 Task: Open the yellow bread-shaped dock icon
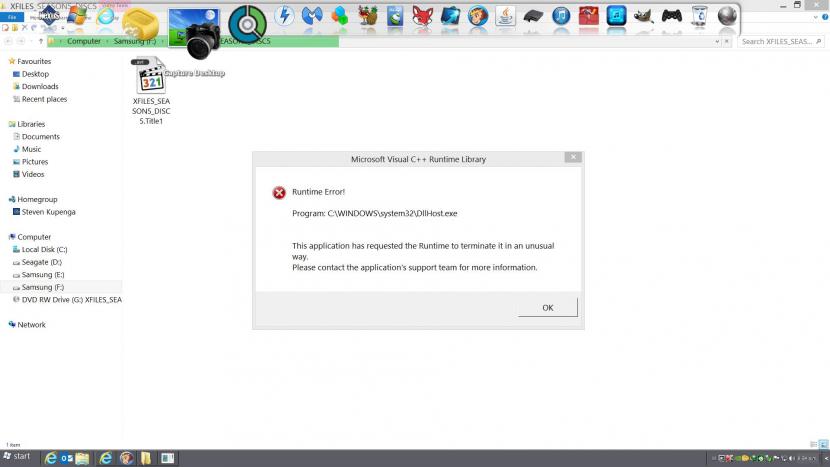click(x=140, y=24)
